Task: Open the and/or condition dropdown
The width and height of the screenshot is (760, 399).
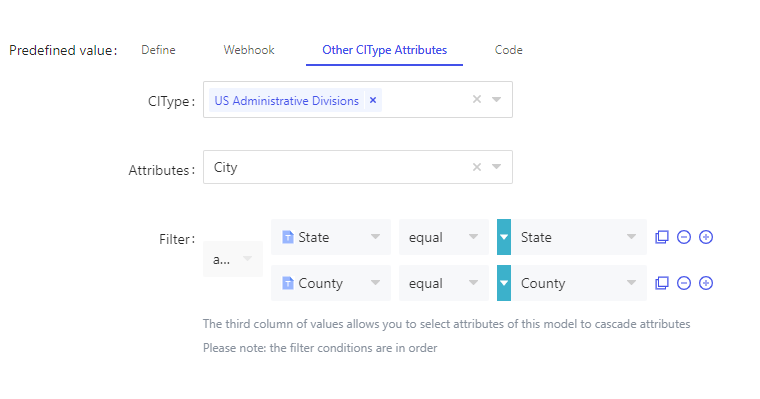Action: pyautogui.click(x=233, y=259)
